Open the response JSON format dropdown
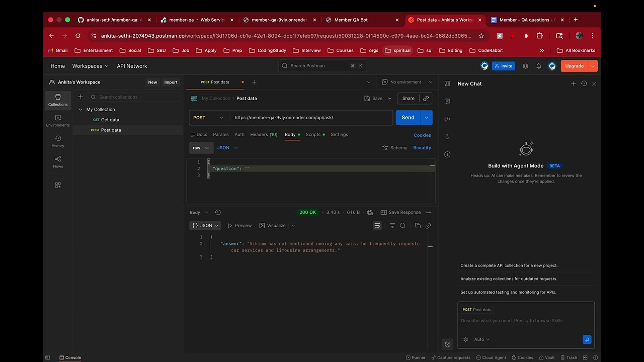 pos(205,226)
